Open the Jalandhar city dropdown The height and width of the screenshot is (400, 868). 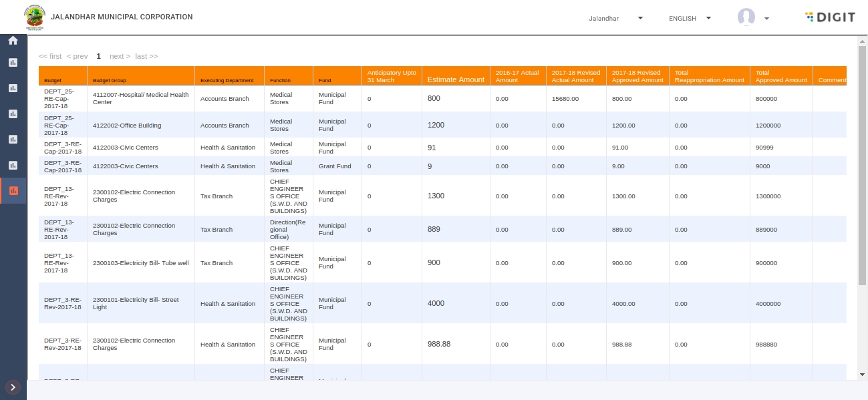[615, 18]
